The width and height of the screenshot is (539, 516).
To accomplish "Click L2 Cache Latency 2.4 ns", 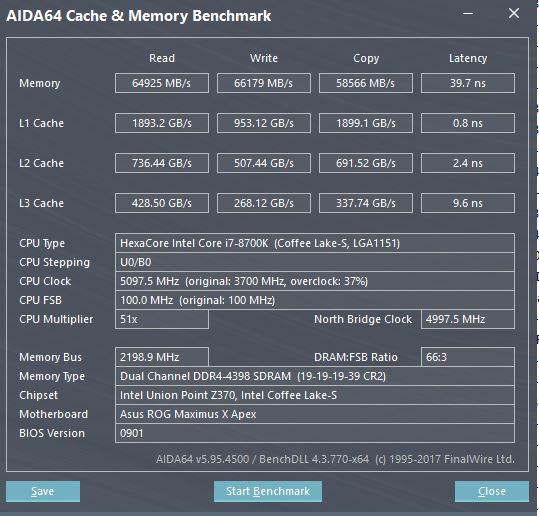I will click(468, 163).
